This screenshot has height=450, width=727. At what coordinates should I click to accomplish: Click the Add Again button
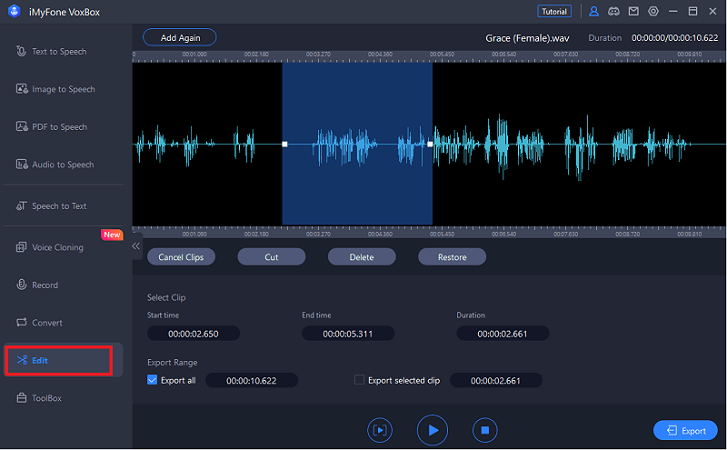(x=180, y=38)
